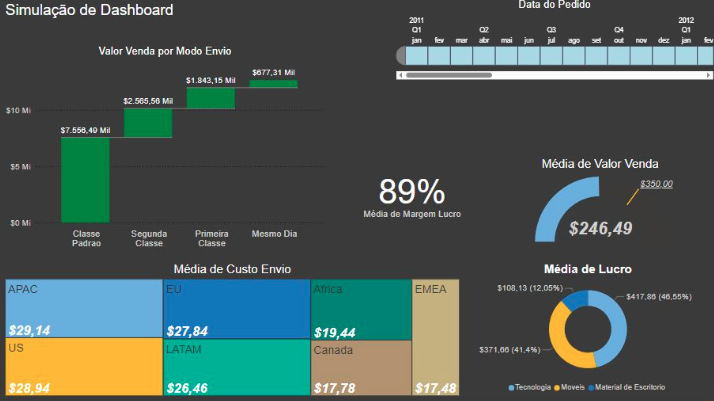
Task: Select the abr timeline cell
Action: pos(484,56)
